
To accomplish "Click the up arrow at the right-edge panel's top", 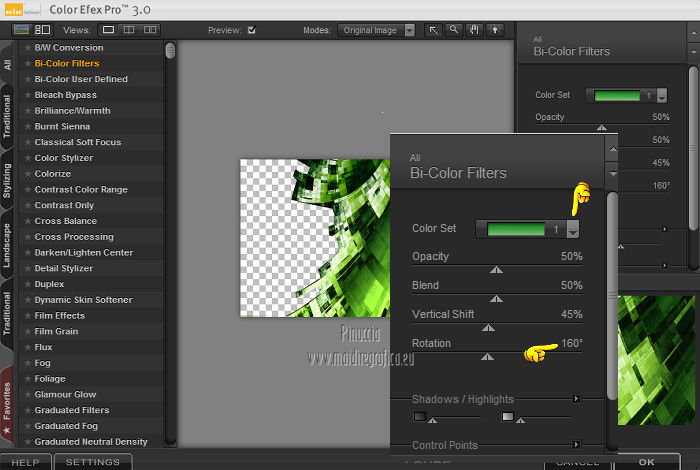I will click(x=693, y=32).
